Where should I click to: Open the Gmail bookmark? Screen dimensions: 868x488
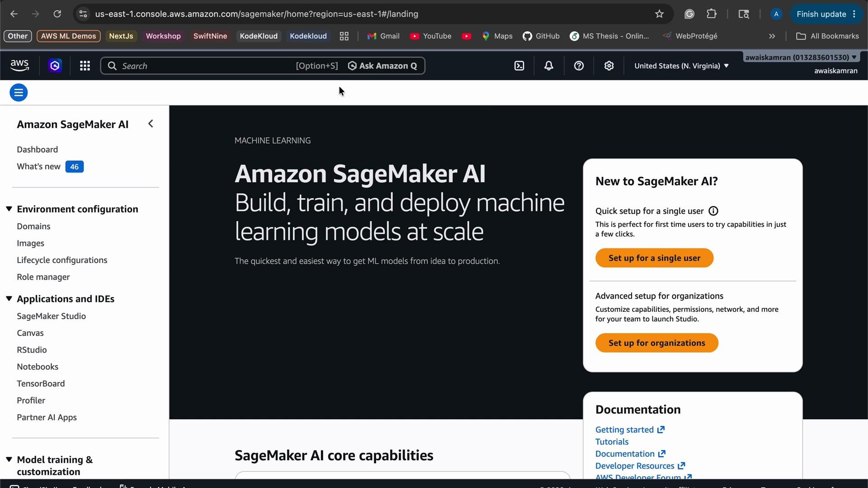pyautogui.click(x=383, y=36)
